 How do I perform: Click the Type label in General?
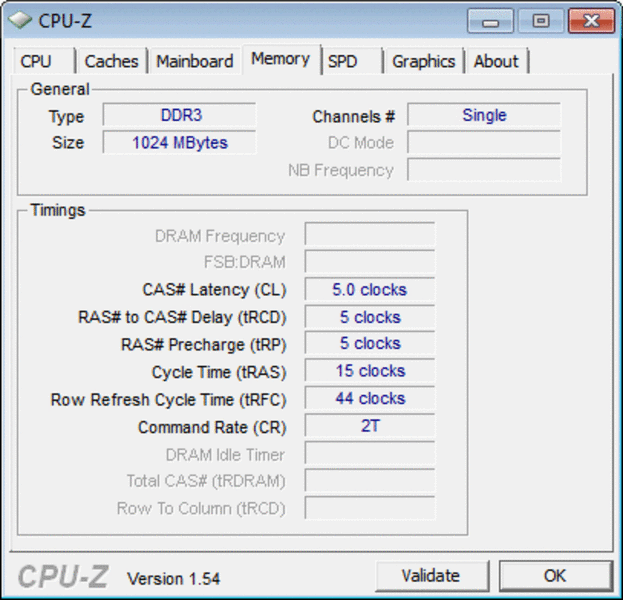tap(66, 117)
